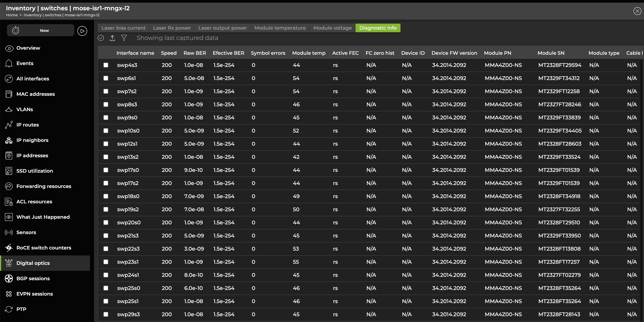Switch to Module temperature tab
Image resolution: width=644 pixels, height=322 pixels.
click(280, 28)
